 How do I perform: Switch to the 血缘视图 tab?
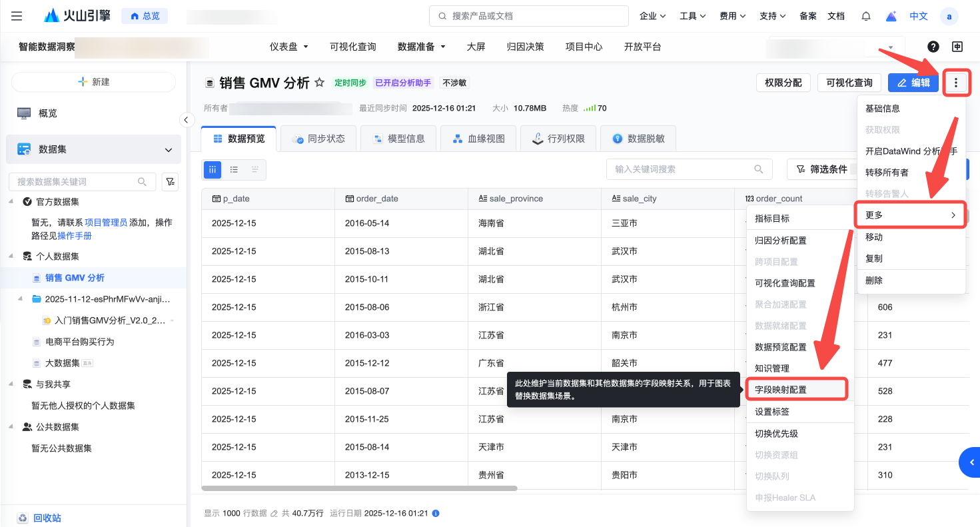point(478,139)
